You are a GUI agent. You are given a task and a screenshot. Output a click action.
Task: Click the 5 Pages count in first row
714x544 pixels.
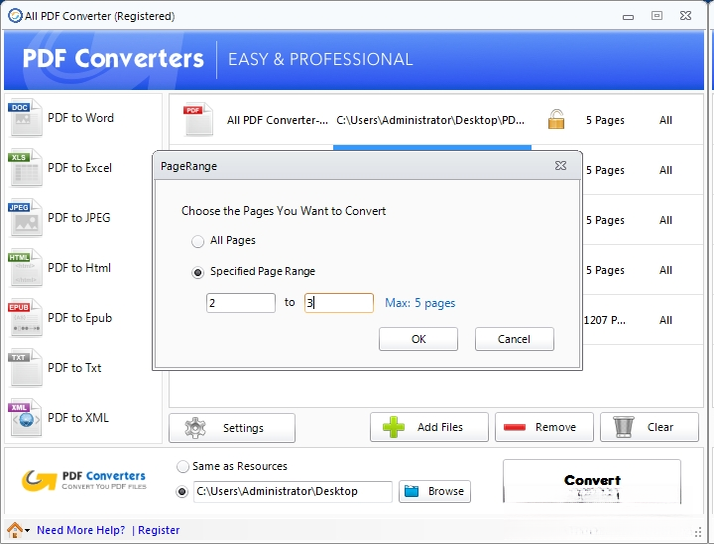pos(605,120)
